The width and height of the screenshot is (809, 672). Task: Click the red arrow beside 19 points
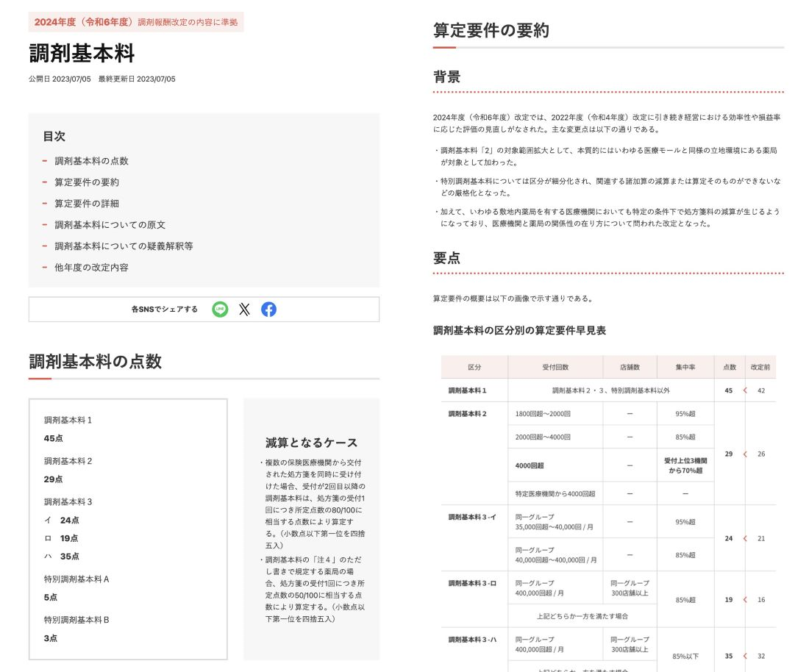(x=745, y=600)
